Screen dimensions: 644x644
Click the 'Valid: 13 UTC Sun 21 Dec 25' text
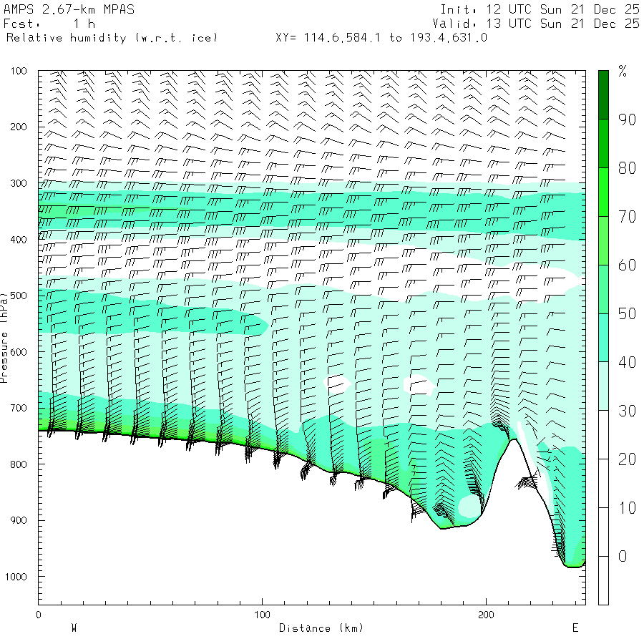[x=535, y=24]
